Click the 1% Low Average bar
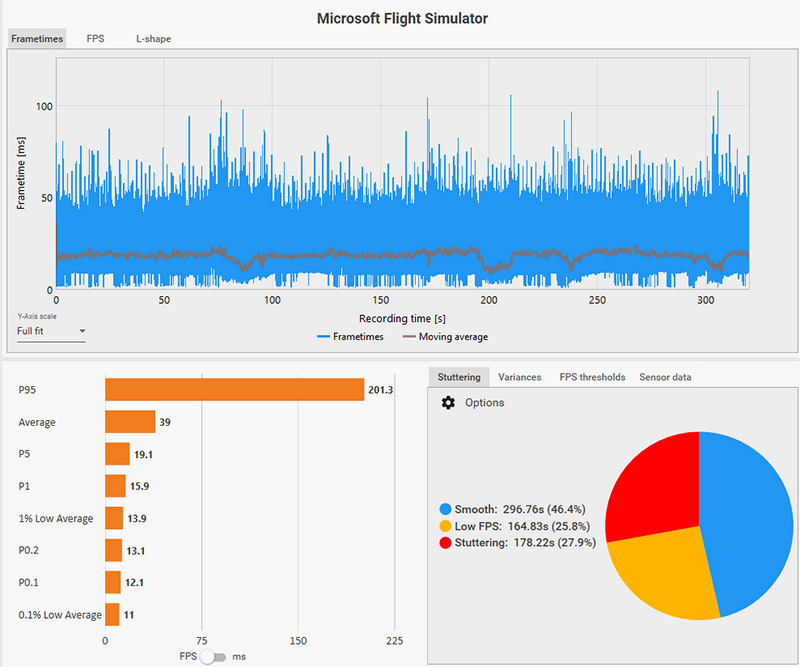The width and height of the screenshot is (800, 667). (x=114, y=518)
